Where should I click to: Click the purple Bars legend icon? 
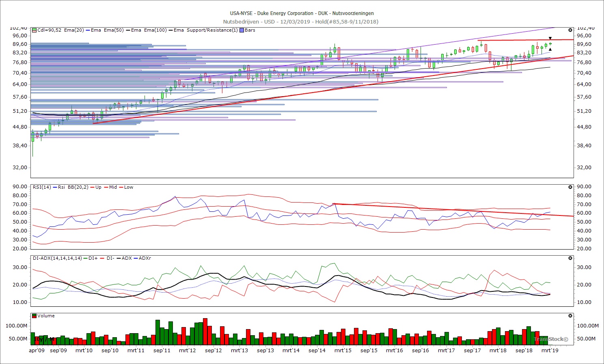tap(242, 30)
